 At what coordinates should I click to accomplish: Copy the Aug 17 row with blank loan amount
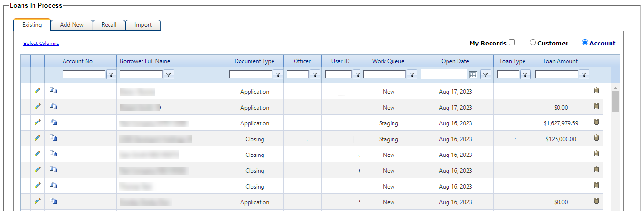[x=53, y=90]
